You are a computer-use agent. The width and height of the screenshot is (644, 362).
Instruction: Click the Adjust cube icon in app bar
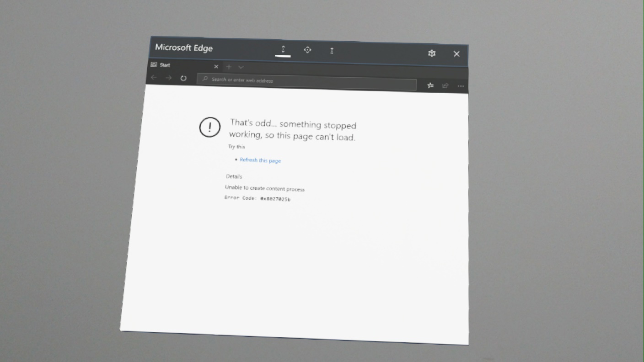click(431, 53)
